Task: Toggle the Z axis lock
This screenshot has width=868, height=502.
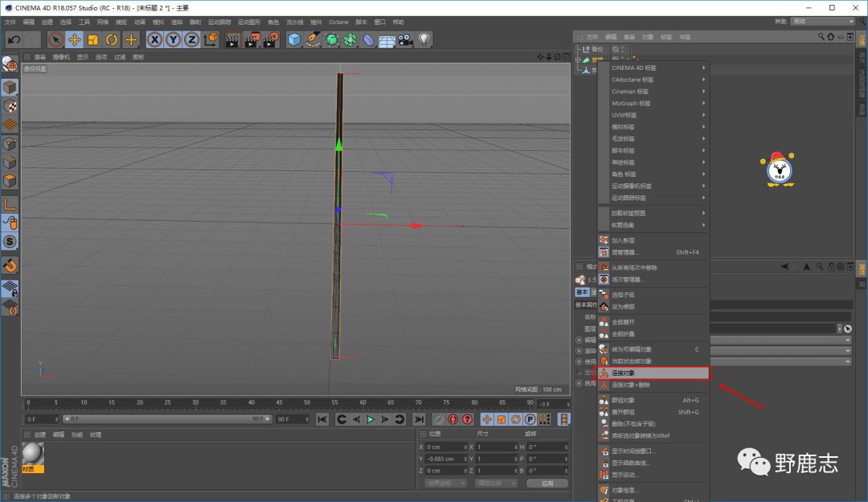Action: (191, 39)
